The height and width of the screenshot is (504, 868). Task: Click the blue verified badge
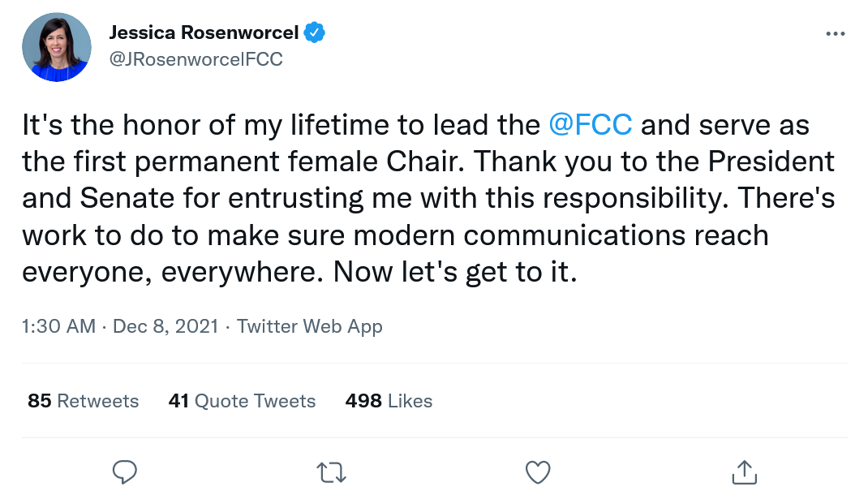(x=315, y=33)
